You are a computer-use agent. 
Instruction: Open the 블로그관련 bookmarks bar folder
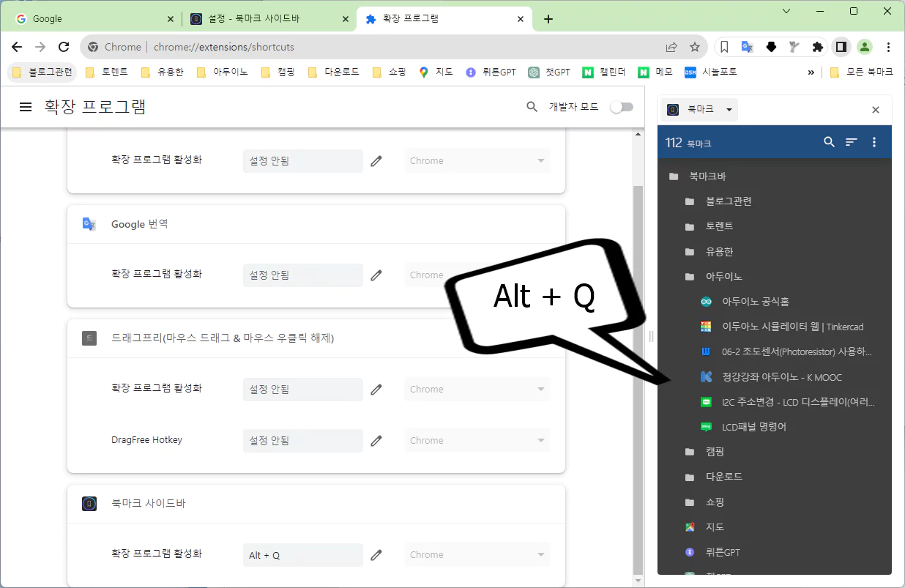pyautogui.click(x=42, y=72)
